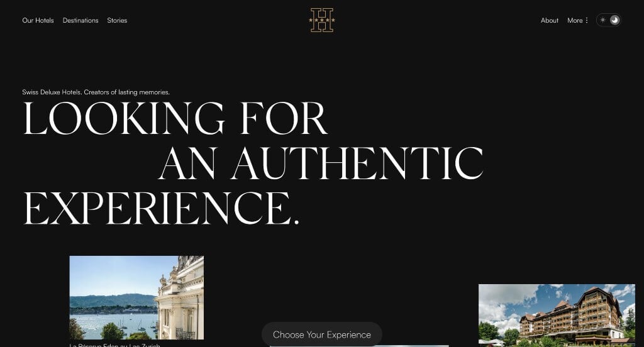The width and height of the screenshot is (644, 347).
Task: Select the moon icon for dark mode
Action: pos(615,20)
